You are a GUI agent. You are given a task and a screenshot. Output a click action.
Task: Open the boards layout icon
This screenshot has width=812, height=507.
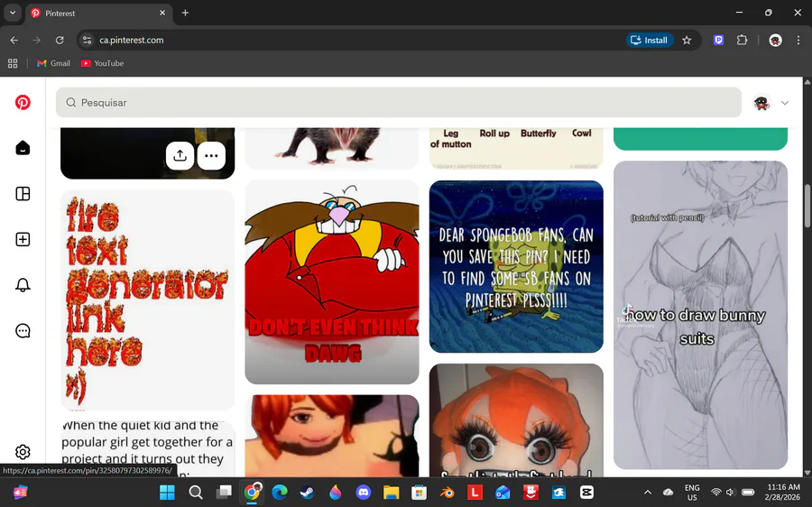point(23,194)
